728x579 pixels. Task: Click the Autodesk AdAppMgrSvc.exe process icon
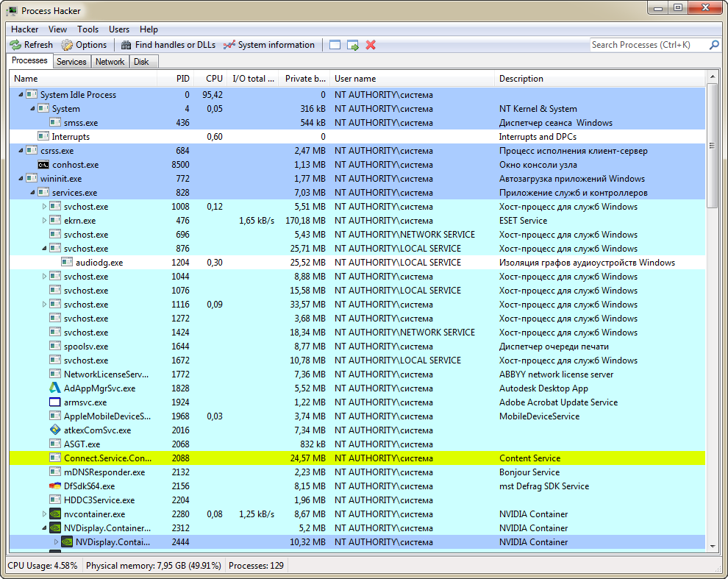[55, 388]
